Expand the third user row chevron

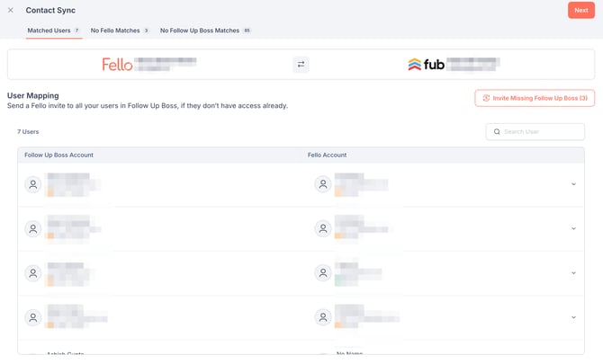click(x=573, y=273)
